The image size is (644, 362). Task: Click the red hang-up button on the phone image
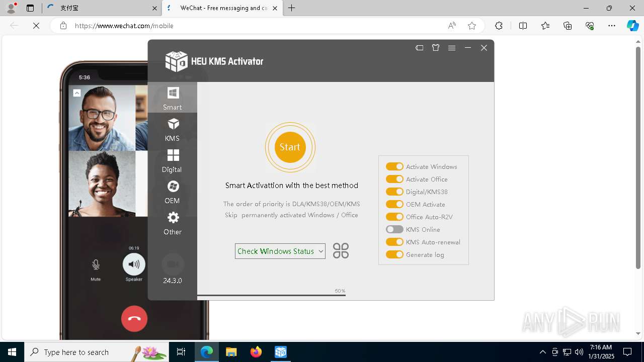134,319
